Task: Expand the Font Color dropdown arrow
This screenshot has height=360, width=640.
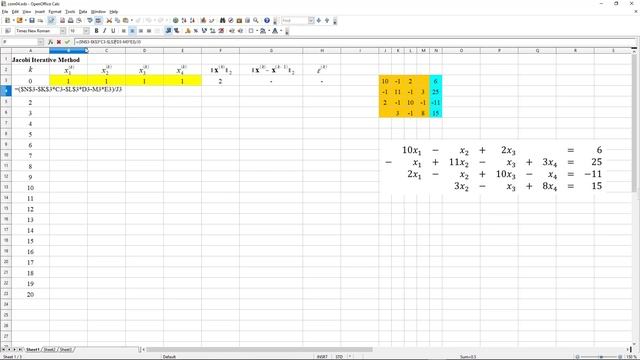Action: (281, 31)
